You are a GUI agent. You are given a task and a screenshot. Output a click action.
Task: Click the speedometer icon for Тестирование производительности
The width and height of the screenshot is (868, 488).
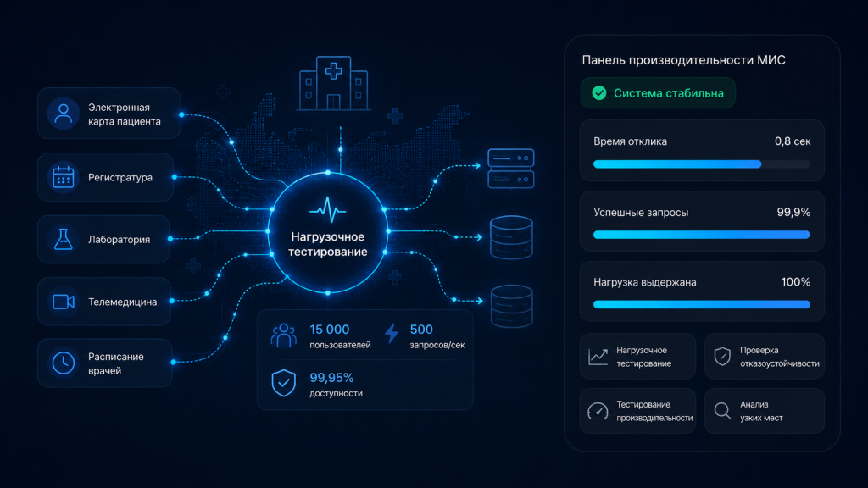[x=598, y=411]
